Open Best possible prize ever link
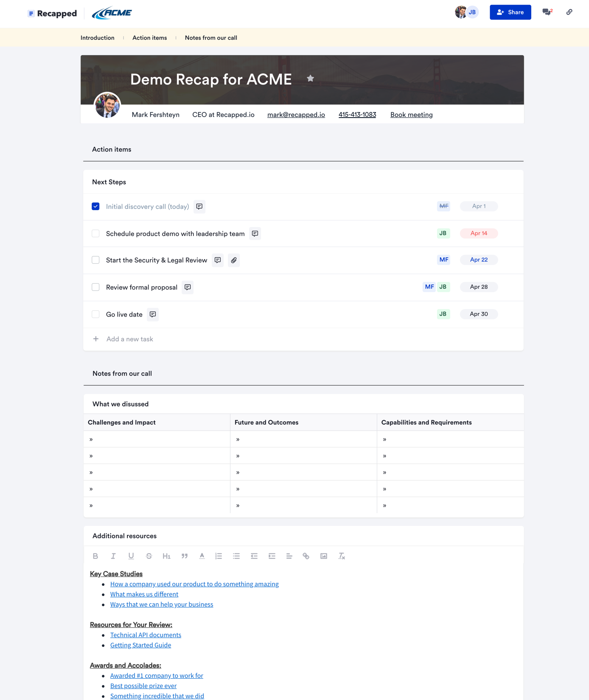 [x=143, y=686]
